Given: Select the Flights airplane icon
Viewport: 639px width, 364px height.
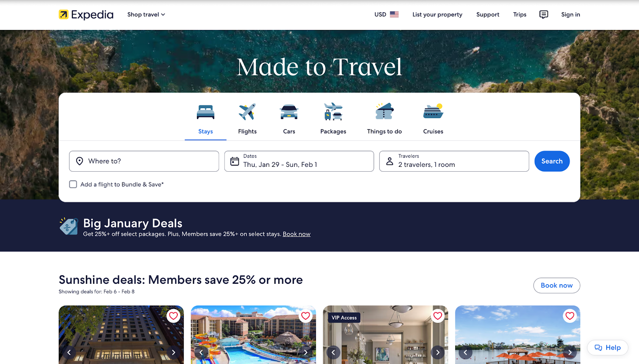Looking at the screenshot, I should pos(247,112).
